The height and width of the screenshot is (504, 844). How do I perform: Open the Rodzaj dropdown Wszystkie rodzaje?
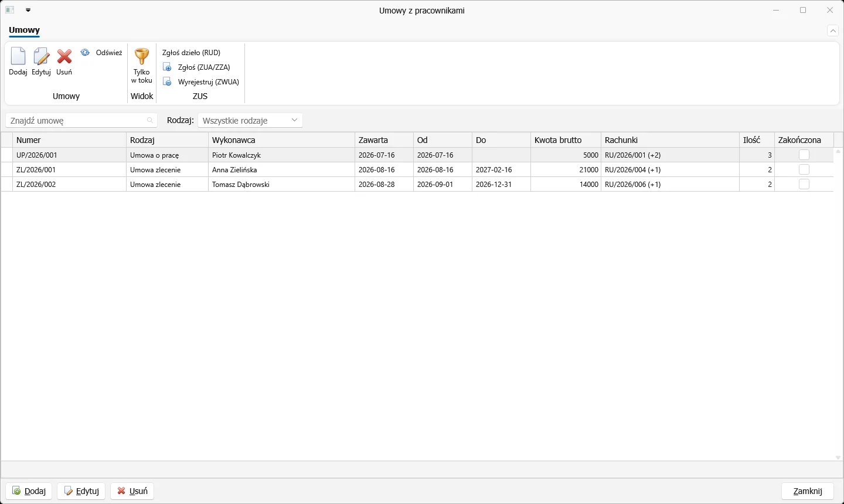[250, 121]
